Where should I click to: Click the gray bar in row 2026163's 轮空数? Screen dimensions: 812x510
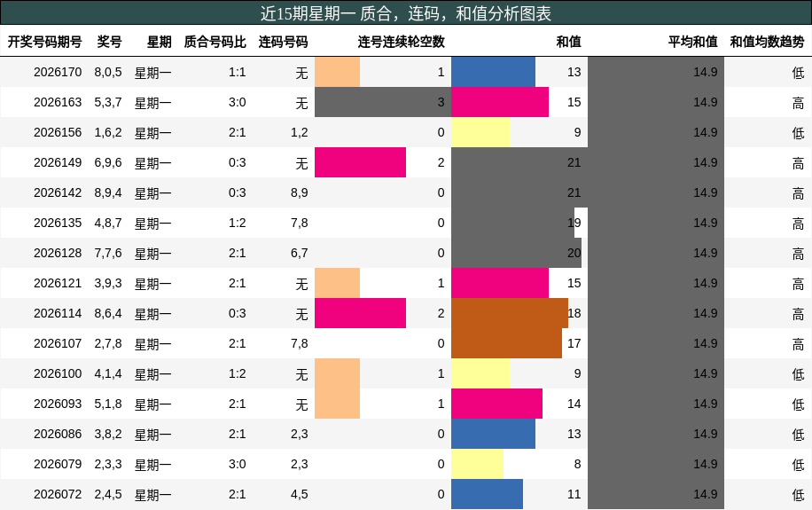tap(383, 102)
